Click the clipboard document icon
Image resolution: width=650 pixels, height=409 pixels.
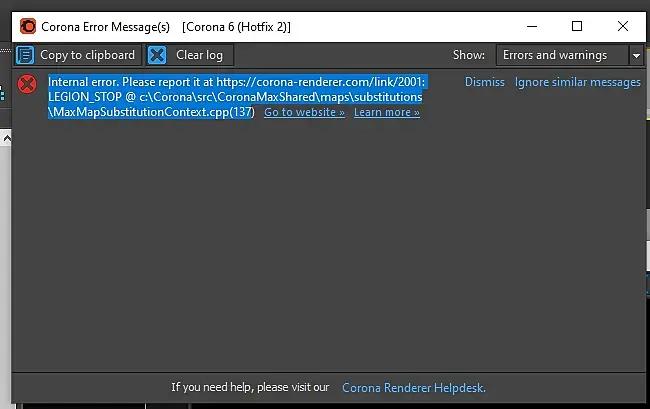click(25, 55)
